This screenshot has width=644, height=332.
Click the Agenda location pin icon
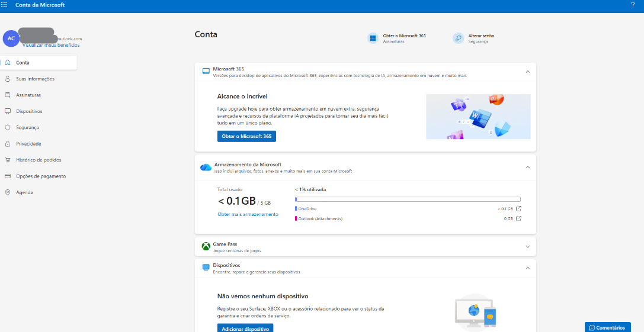(x=7, y=192)
